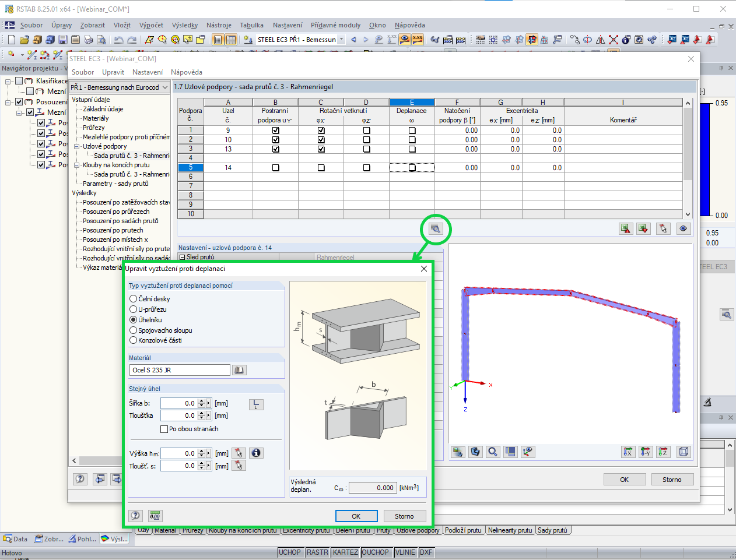
Task: Click pick icon next to Výška hm field
Action: coord(239,453)
